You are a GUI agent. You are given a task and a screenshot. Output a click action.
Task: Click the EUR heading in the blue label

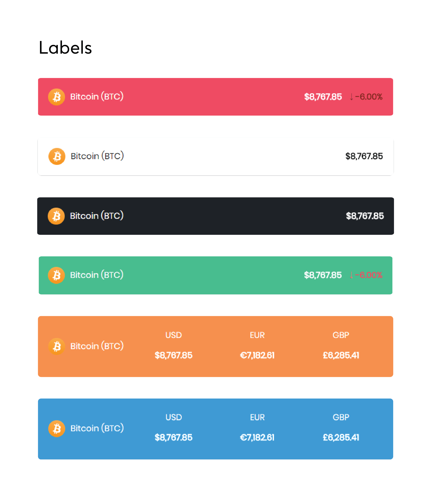257,417
